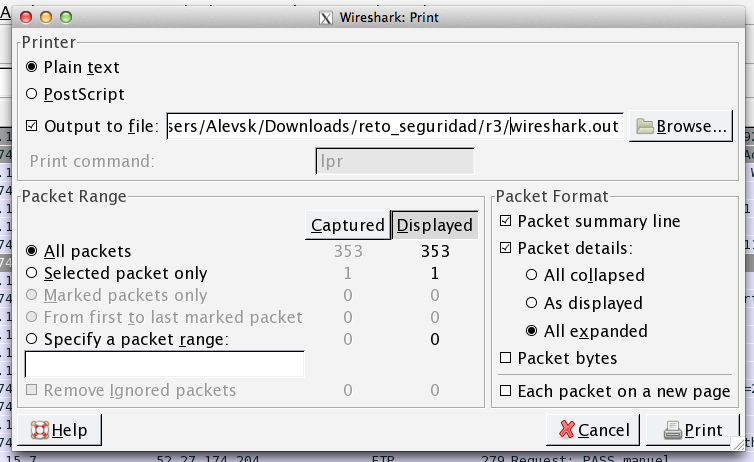The height and width of the screenshot is (462, 754).
Task: Choose Specify a packet range option
Action: click(32, 339)
